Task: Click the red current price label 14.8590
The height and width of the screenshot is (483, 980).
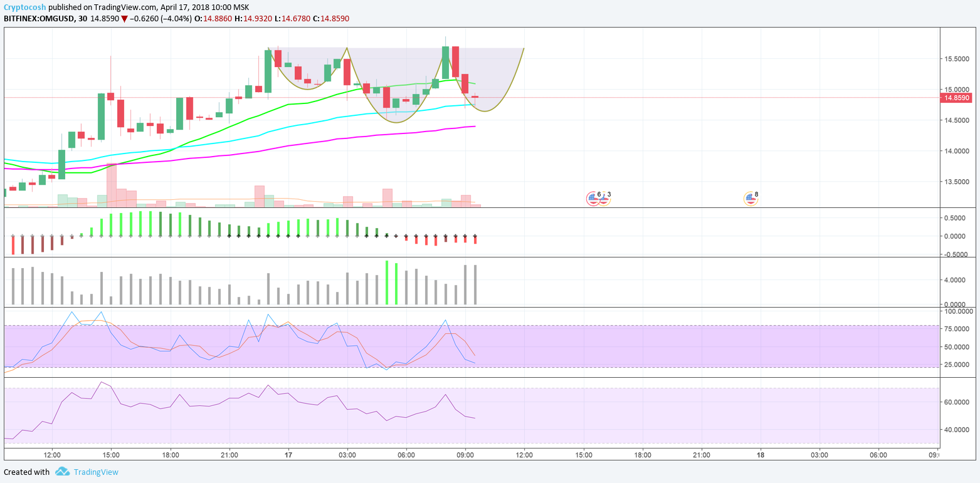Action: pos(956,98)
